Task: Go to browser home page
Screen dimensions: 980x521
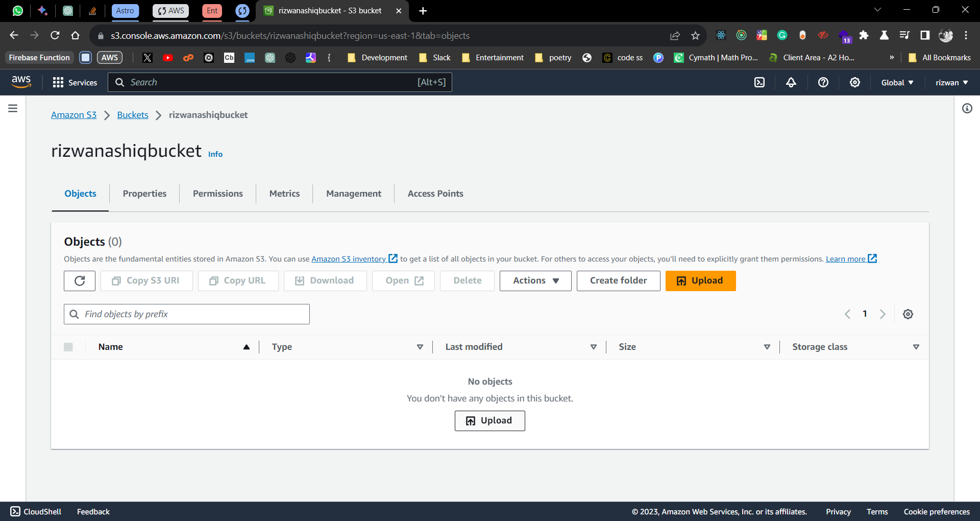Action: [x=76, y=35]
